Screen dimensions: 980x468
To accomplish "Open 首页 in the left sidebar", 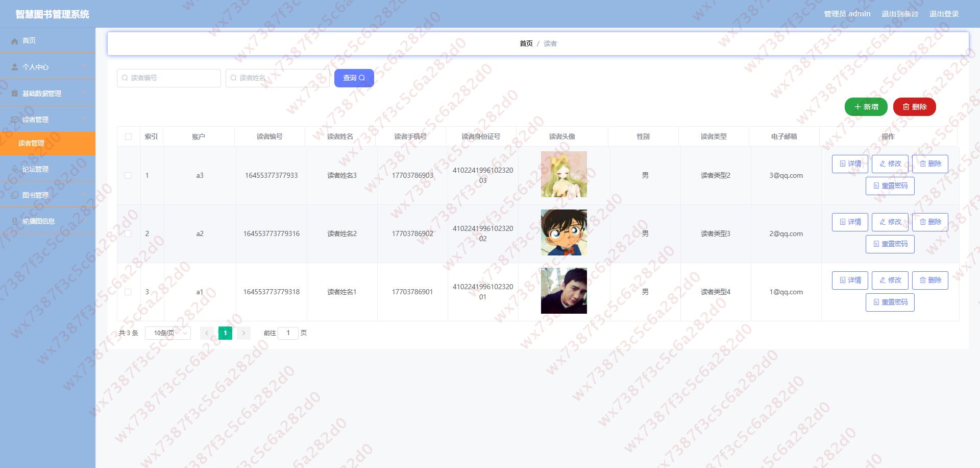I will click(47, 40).
